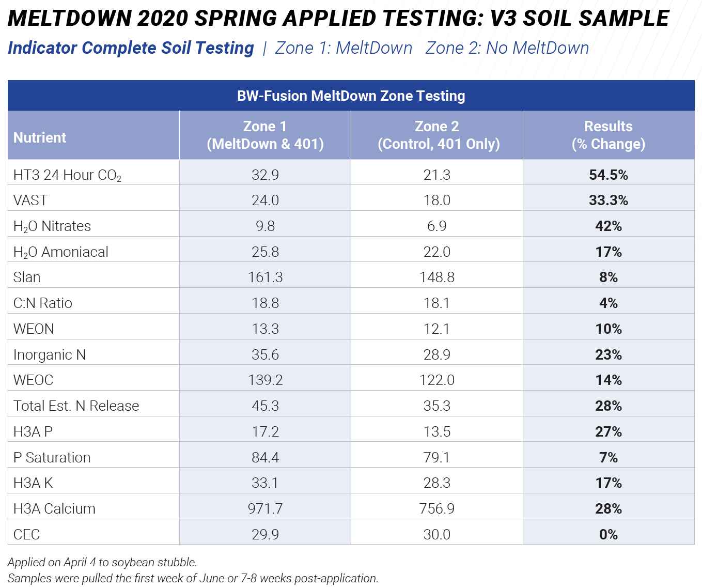Click the Slan Zone 2 value 148.8

(x=437, y=277)
